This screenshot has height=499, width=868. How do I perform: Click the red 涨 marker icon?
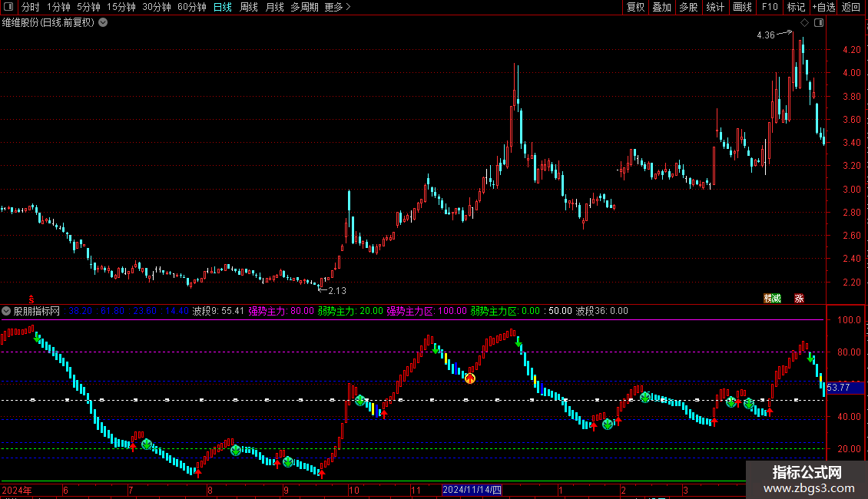coord(799,298)
